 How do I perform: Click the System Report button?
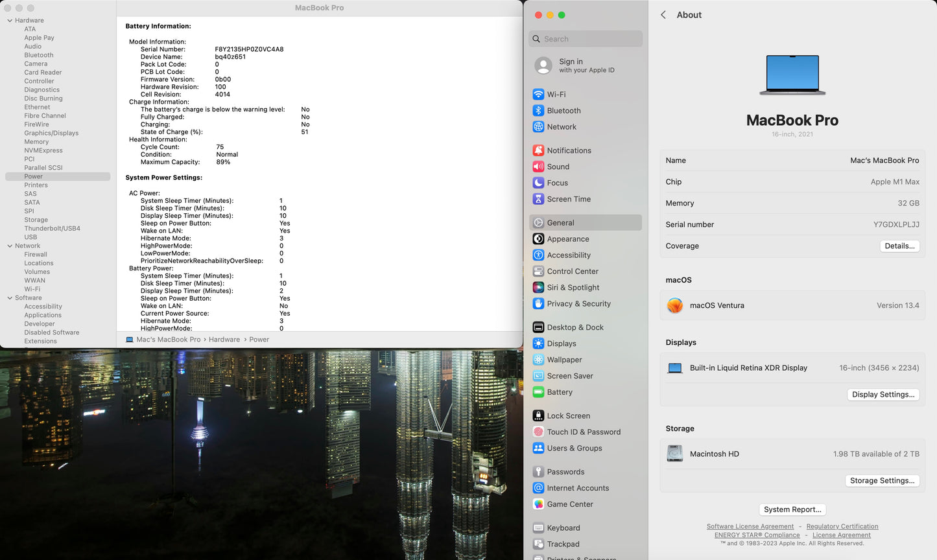coord(792,509)
